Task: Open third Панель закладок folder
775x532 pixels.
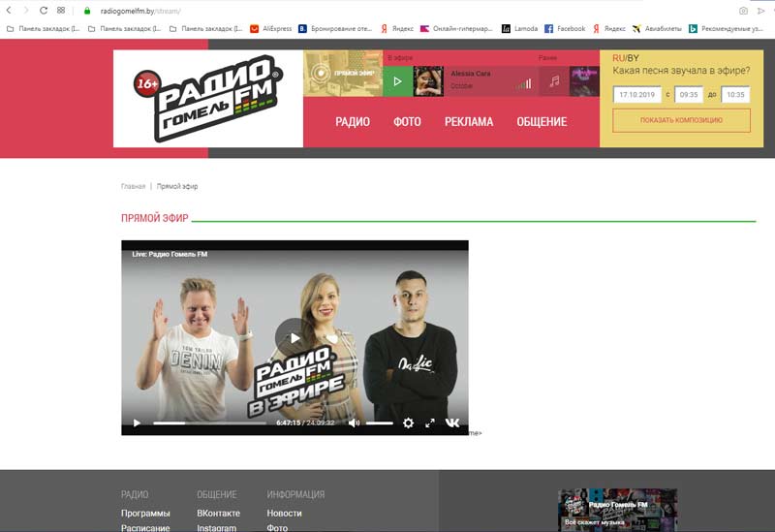Action: click(x=206, y=29)
